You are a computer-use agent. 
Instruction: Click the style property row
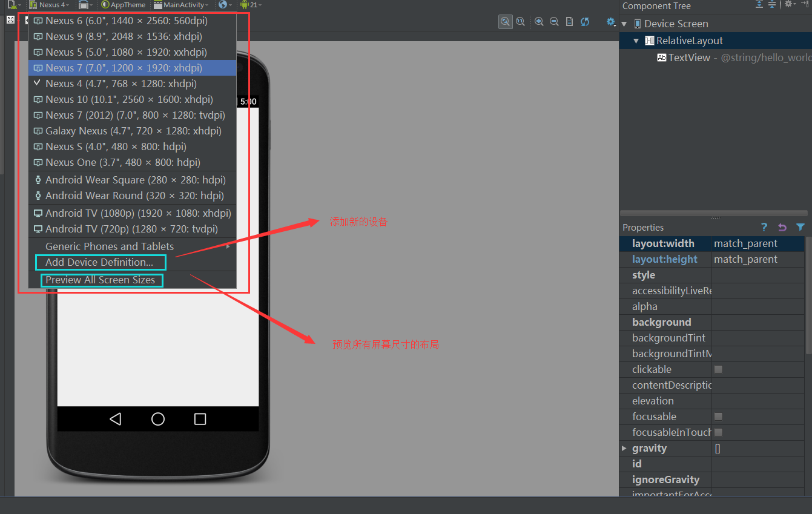tap(712, 275)
